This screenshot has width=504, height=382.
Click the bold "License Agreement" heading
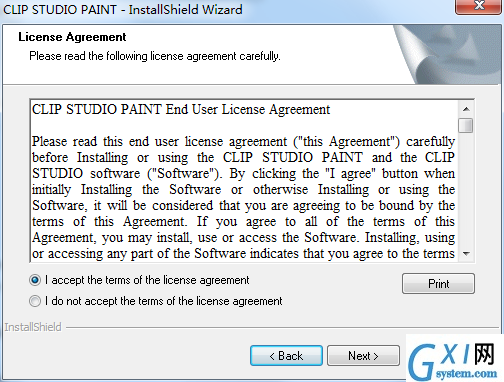[x=72, y=37]
